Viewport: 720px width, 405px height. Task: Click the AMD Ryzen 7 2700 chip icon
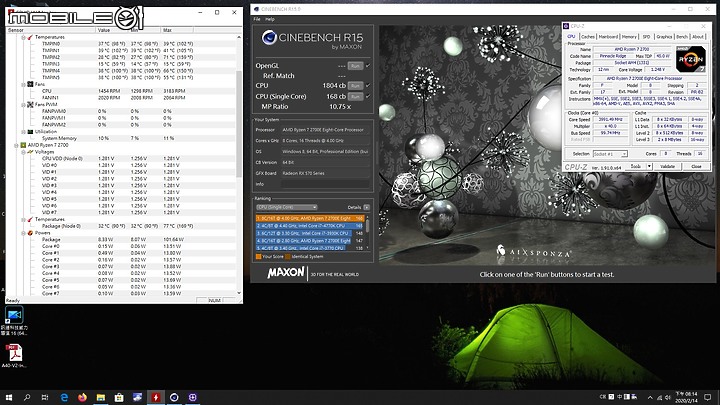[x=23, y=145]
